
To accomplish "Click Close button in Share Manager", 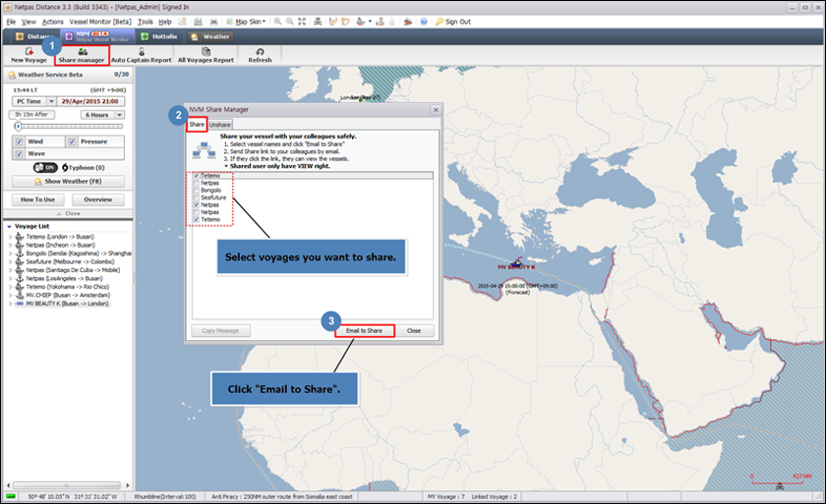I will point(414,330).
